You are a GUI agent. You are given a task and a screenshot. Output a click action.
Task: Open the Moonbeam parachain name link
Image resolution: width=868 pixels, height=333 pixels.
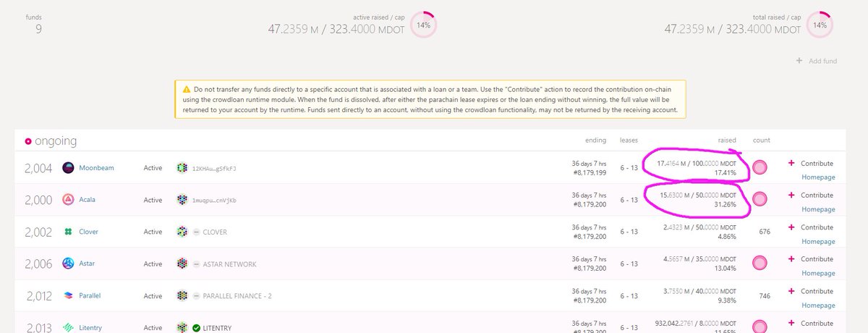pos(96,168)
